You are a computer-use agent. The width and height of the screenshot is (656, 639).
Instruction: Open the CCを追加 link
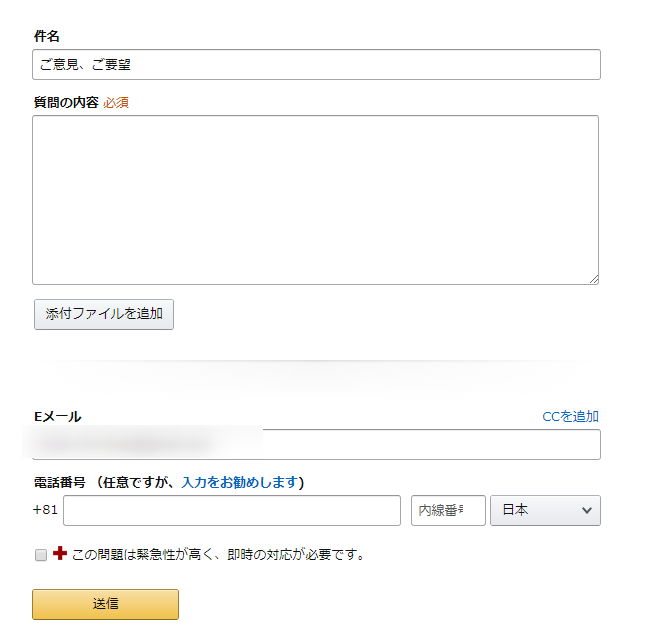(x=570, y=417)
